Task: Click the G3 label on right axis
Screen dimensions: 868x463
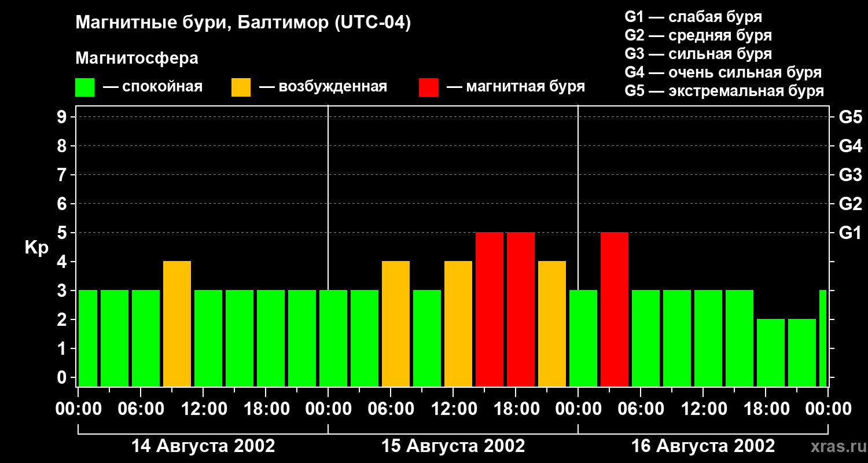Action: click(850, 175)
